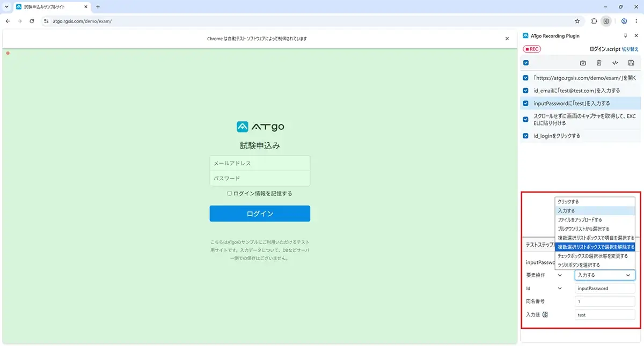Click the robot icon in the ATgo plugin toolbar
644x346 pixels.
[x=583, y=63]
